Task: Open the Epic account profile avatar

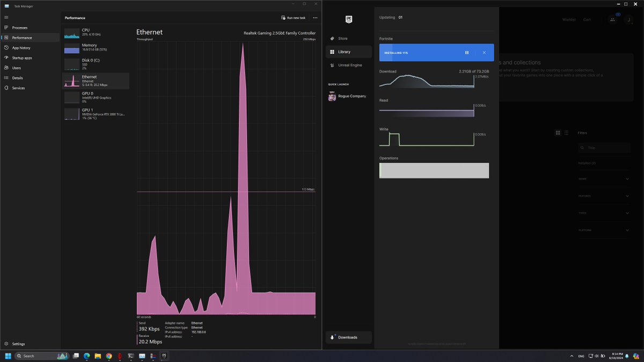Action: point(627,19)
